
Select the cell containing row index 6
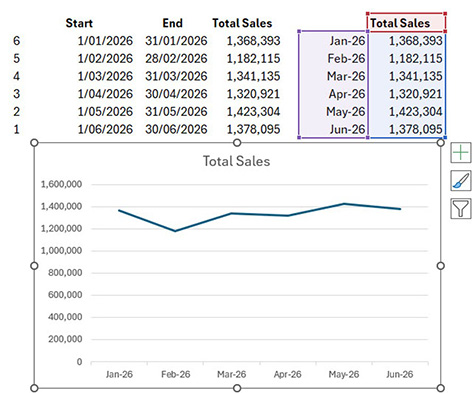click(16, 41)
